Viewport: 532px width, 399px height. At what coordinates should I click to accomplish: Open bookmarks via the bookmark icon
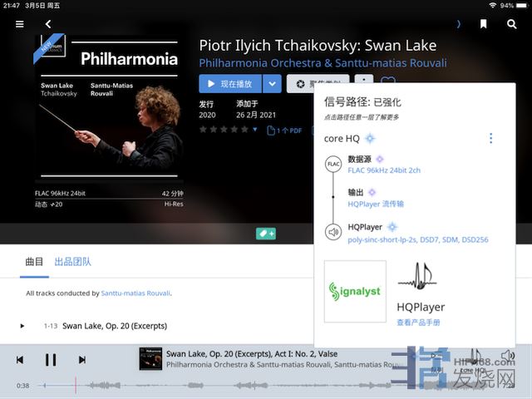click(483, 24)
